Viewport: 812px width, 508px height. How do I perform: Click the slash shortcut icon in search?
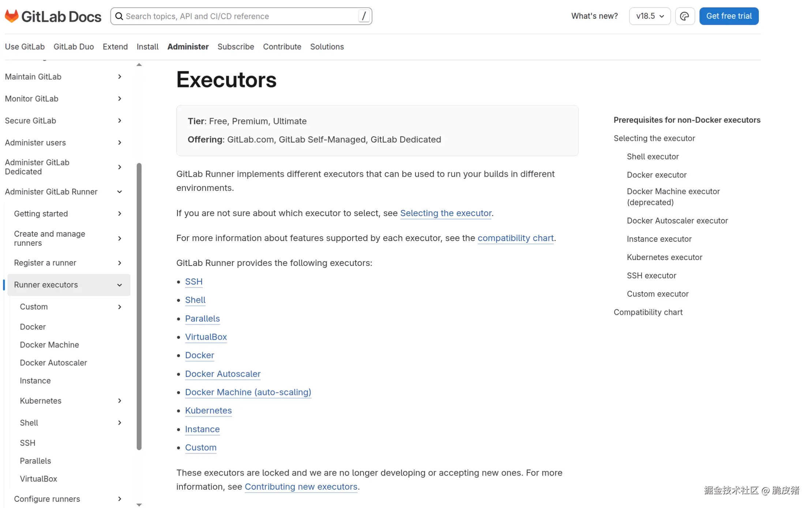(364, 16)
